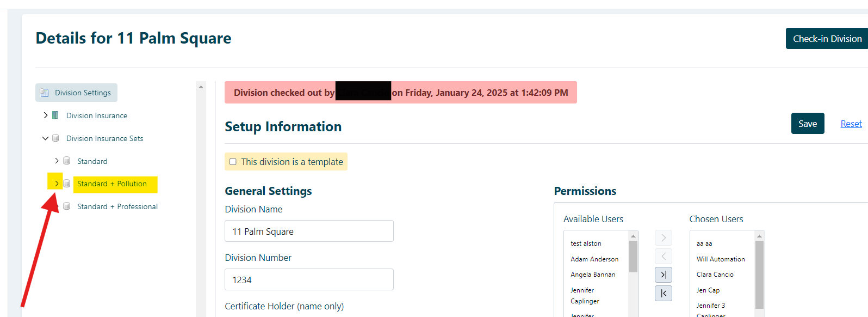Select Angela Bannan in Available Users
Screen dimensions: 868x317
click(593, 275)
